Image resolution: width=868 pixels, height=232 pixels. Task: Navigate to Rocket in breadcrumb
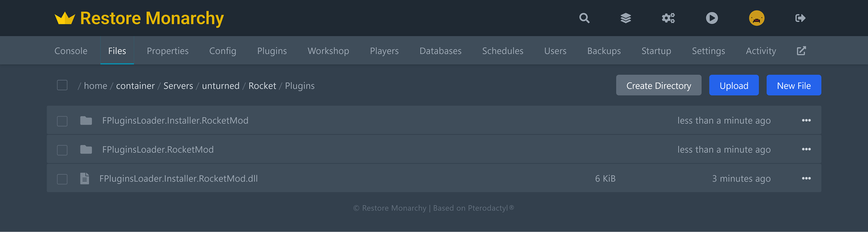click(x=262, y=86)
